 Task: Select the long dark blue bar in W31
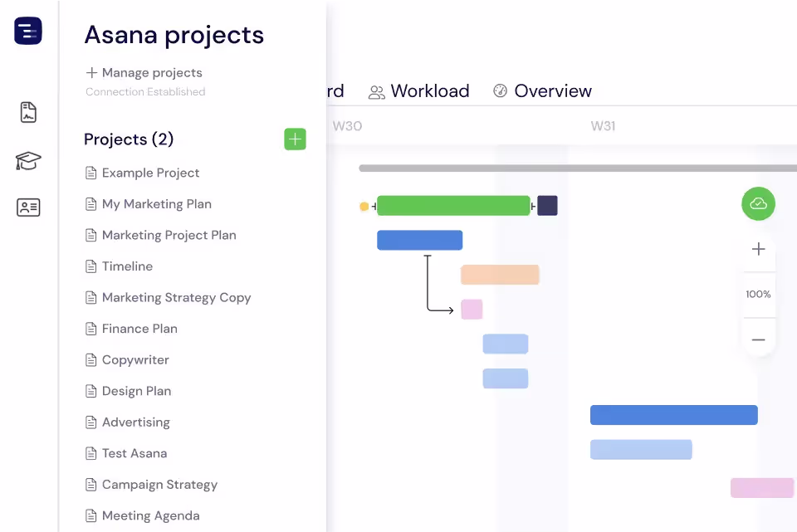(674, 415)
